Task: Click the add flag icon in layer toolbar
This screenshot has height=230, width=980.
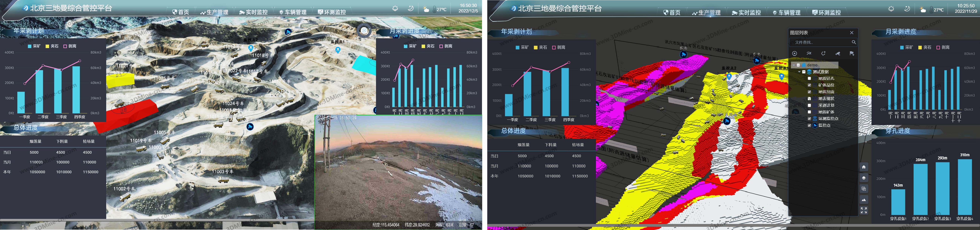Action: [x=852, y=53]
